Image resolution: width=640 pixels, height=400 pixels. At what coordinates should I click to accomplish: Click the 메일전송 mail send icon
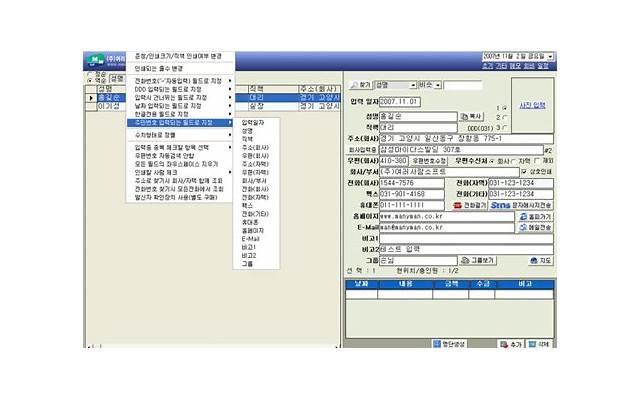click(x=535, y=227)
